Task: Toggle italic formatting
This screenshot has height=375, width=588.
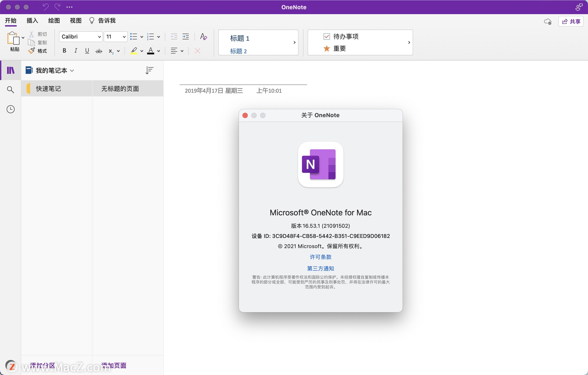Action: coord(76,51)
